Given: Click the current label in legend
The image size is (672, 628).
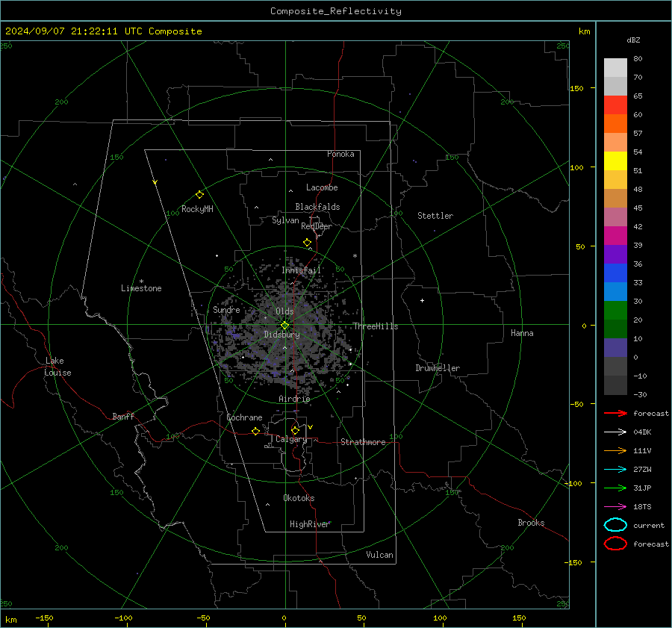Looking at the screenshot, I should (x=649, y=525).
